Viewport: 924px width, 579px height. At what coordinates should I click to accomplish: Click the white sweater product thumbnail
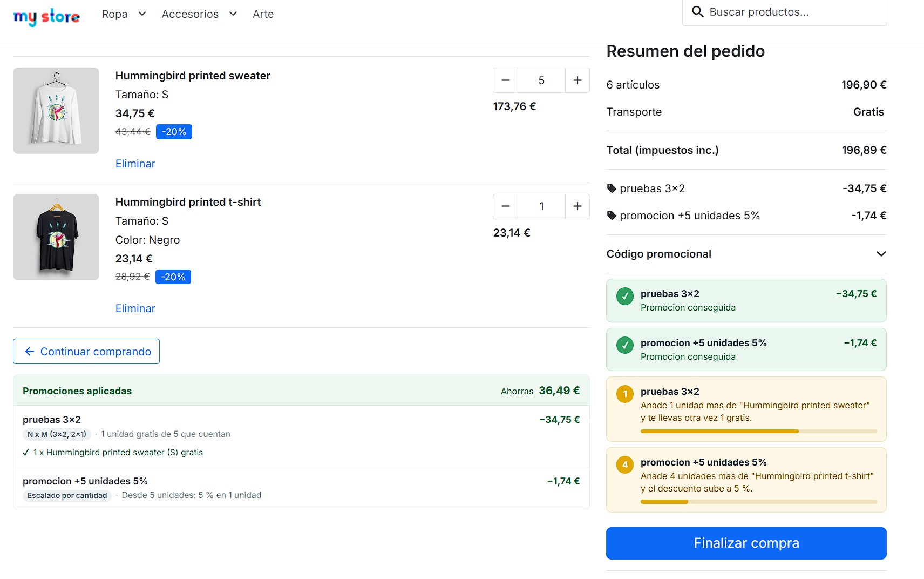tap(56, 111)
